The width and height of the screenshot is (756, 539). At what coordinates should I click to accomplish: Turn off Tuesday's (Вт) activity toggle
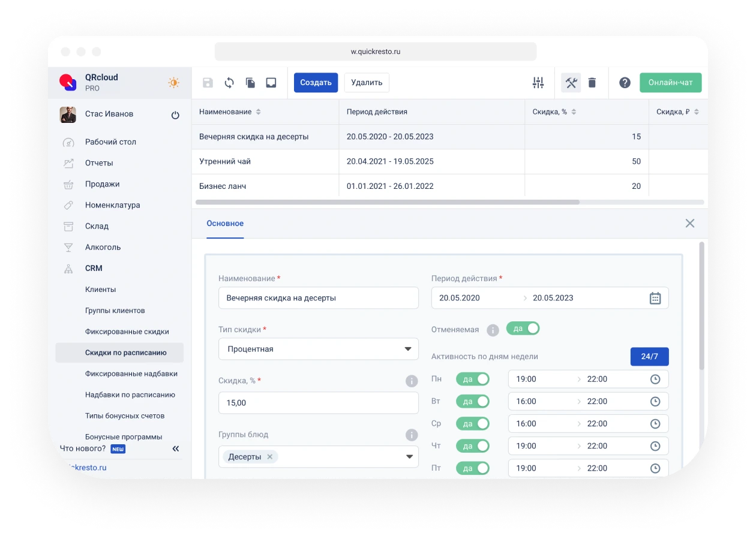(x=472, y=401)
